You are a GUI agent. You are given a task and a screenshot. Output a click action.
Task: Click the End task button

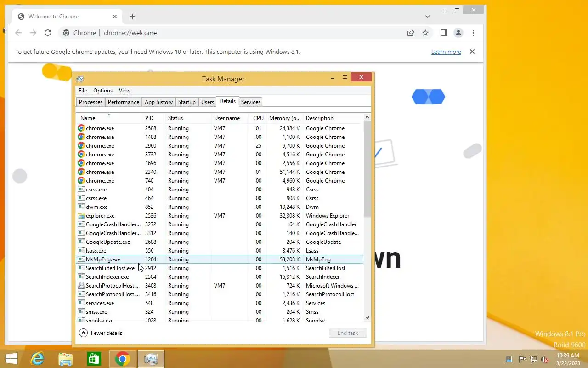[348, 333]
